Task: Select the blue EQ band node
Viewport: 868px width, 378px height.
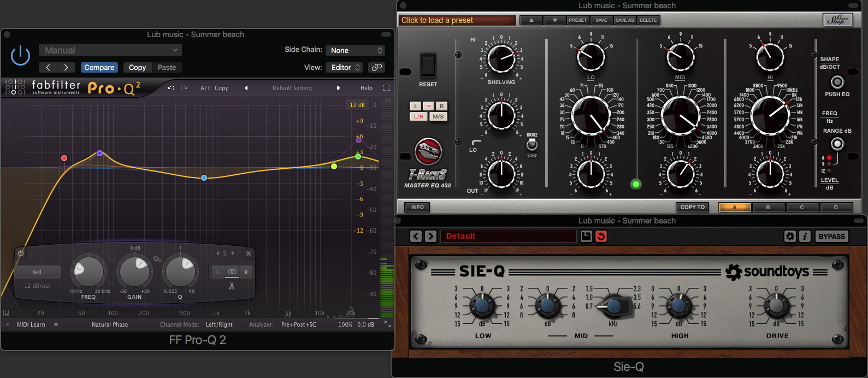Action: point(204,178)
